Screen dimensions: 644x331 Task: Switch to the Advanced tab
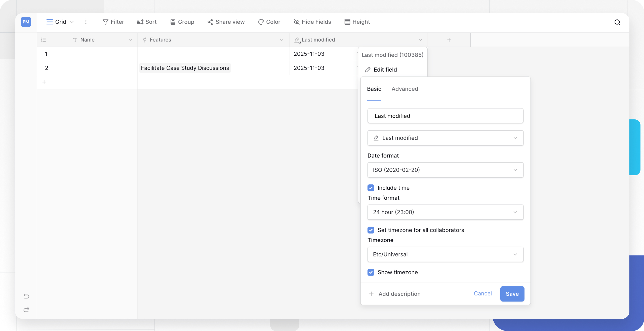405,89
